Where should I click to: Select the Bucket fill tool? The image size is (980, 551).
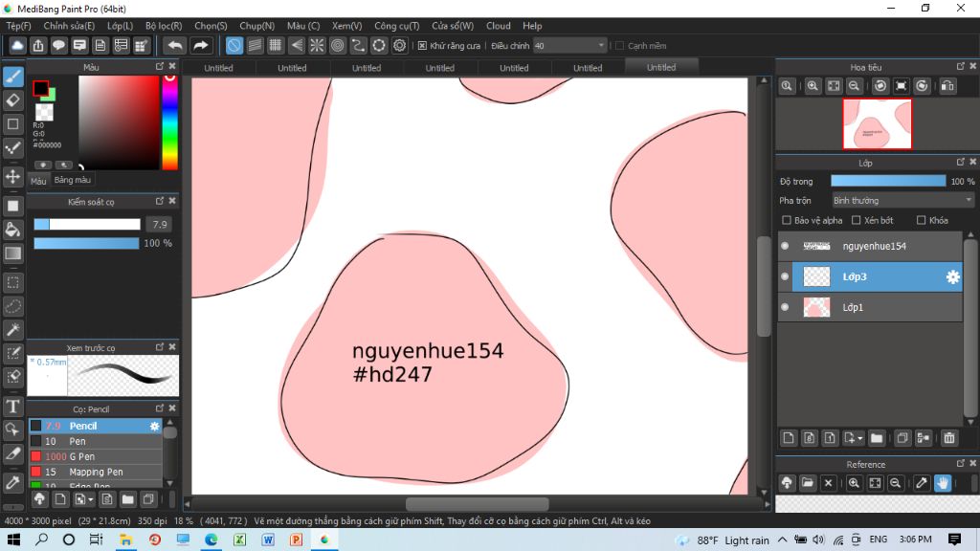(13, 230)
